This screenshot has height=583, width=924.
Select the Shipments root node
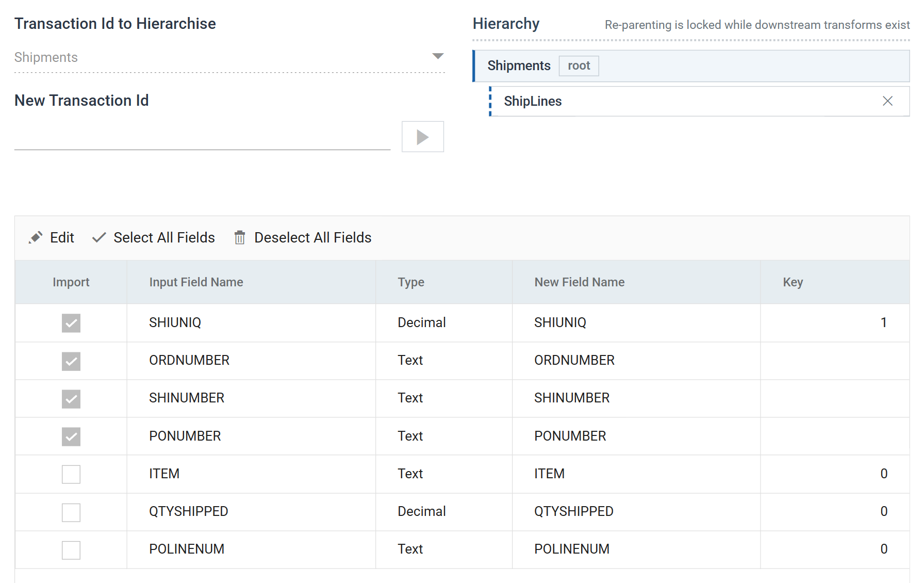point(691,66)
